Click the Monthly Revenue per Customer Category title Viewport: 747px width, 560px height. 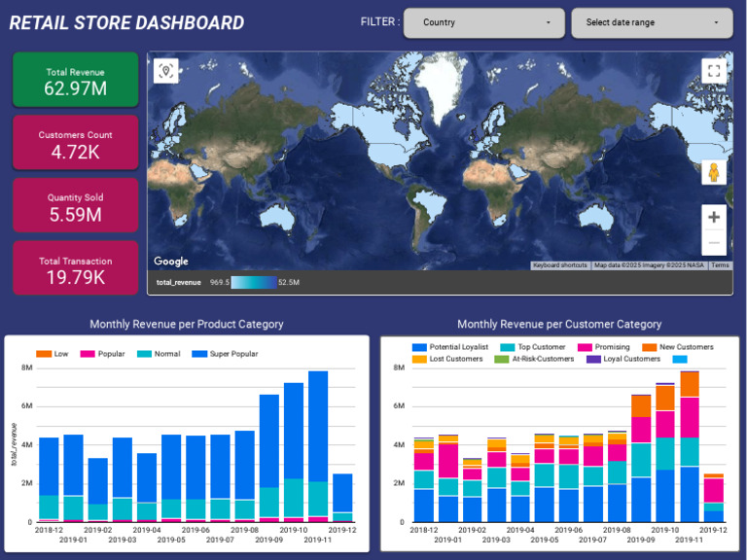pos(559,325)
